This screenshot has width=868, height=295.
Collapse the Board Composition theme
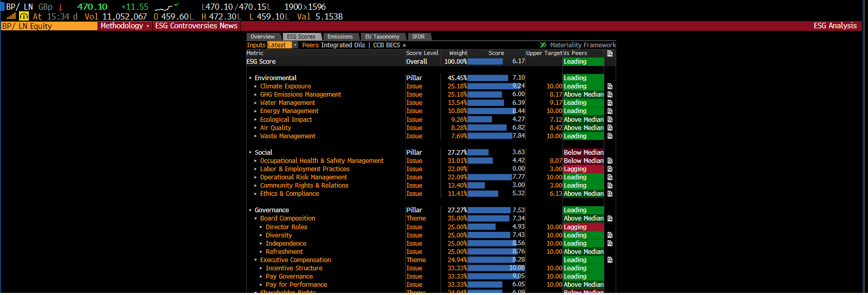[x=255, y=218]
